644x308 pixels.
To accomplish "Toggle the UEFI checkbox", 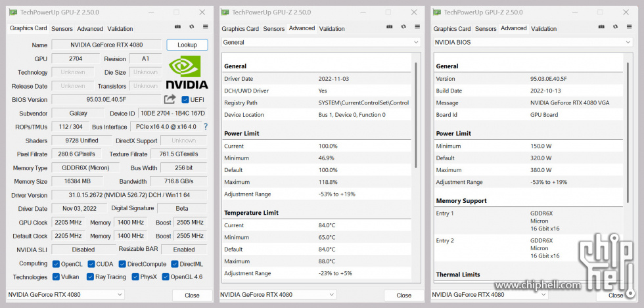I will pyautogui.click(x=185, y=99).
